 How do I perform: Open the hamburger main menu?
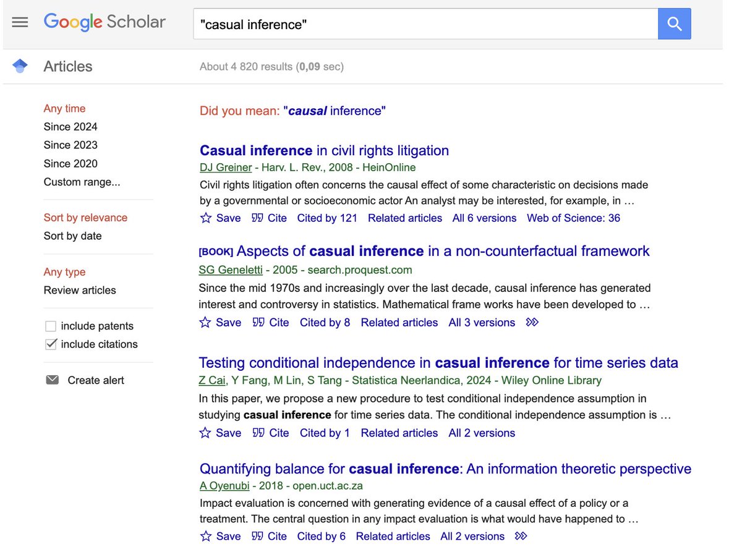20,22
